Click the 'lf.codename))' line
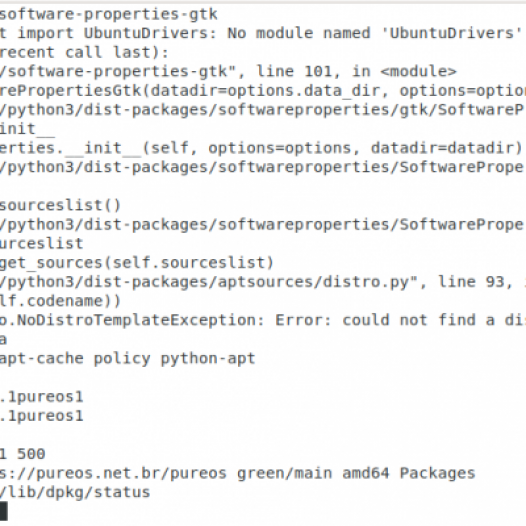 pos(60,301)
